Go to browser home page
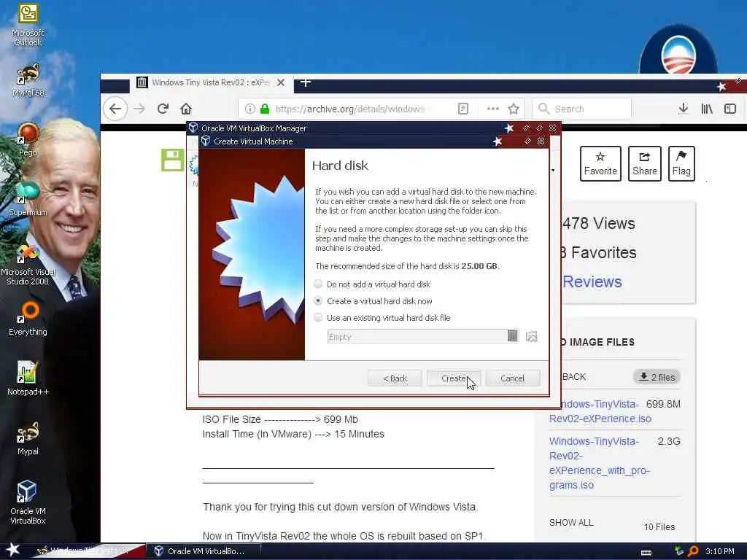 coord(186,109)
